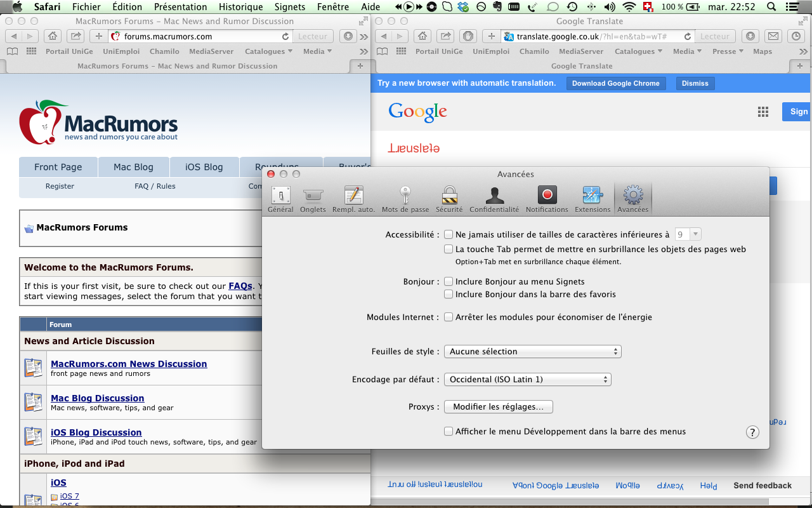
Task: Open the Notifications preferences pane
Action: 547,199
